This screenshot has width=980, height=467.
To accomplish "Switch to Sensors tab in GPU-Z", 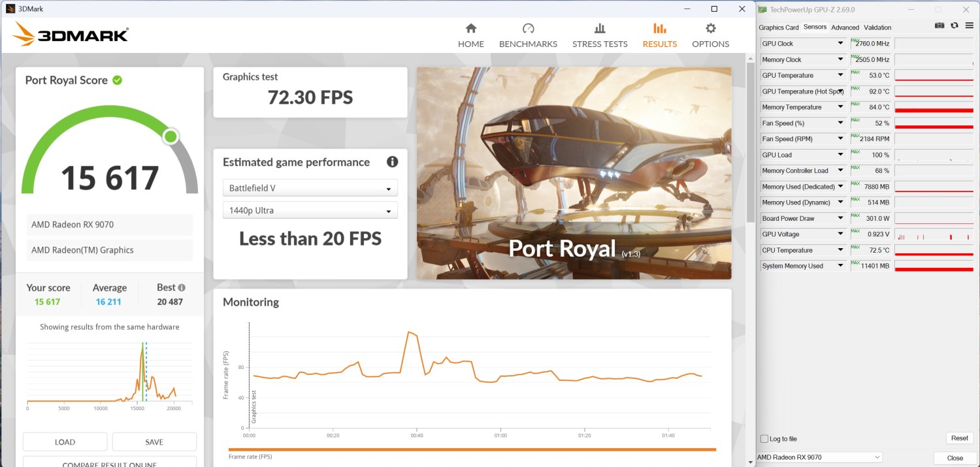I will 815,27.
